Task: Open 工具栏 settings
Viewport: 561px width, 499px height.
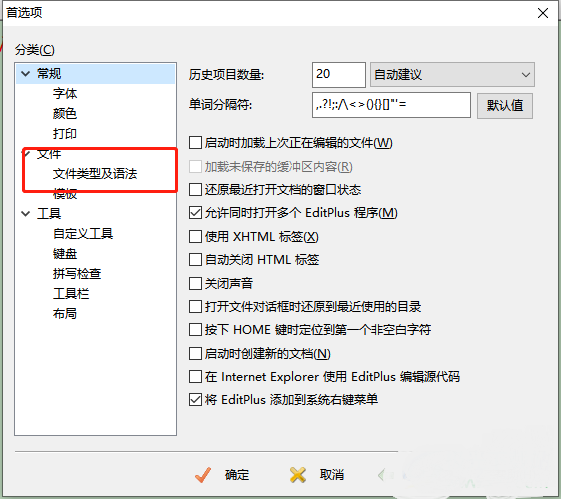Action: [71, 294]
